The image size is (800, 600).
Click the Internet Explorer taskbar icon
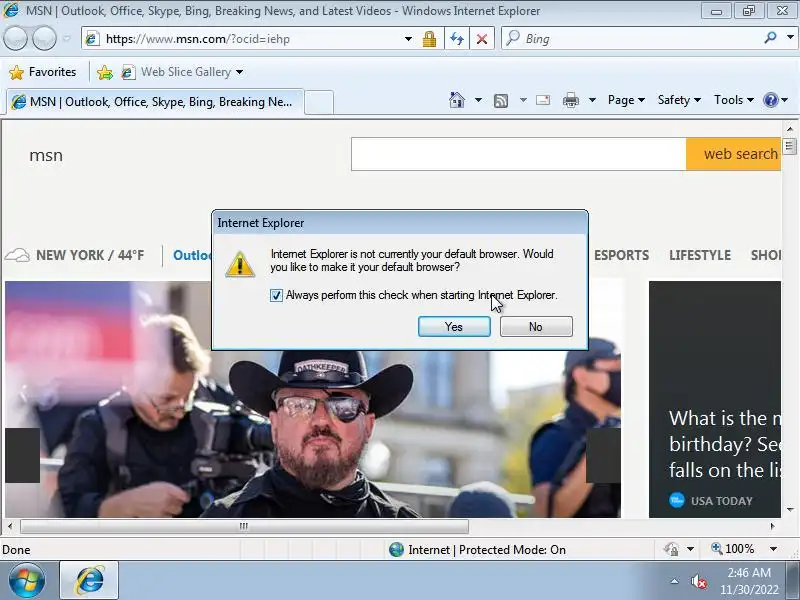click(90, 581)
